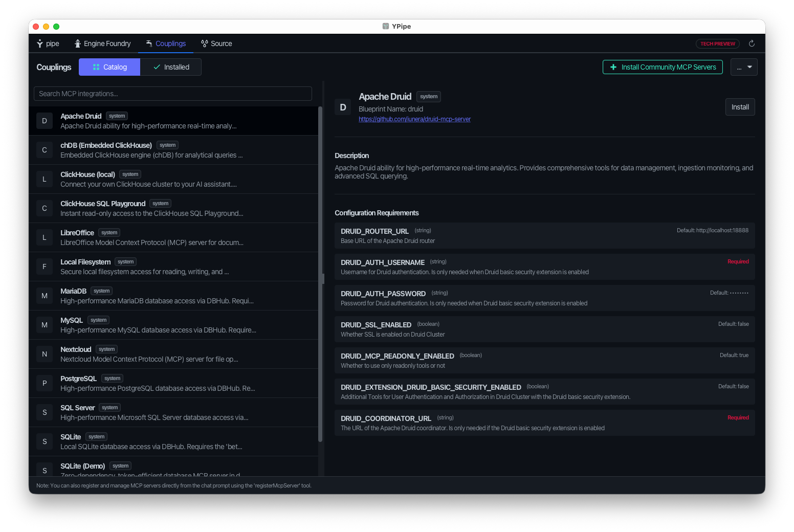Select the SQLite list title

(x=71, y=437)
